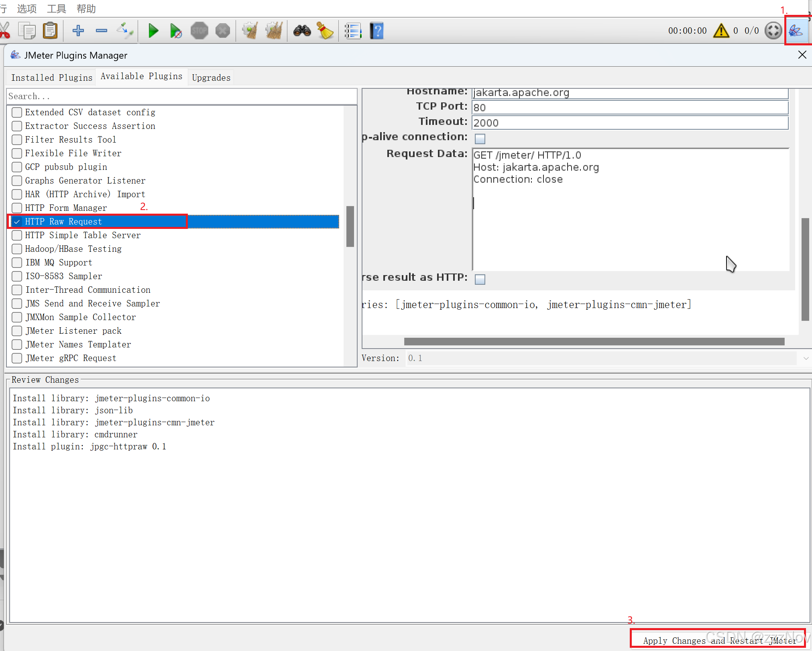The image size is (812, 651).
Task: Open the Upgrades tab
Action: [211, 78]
